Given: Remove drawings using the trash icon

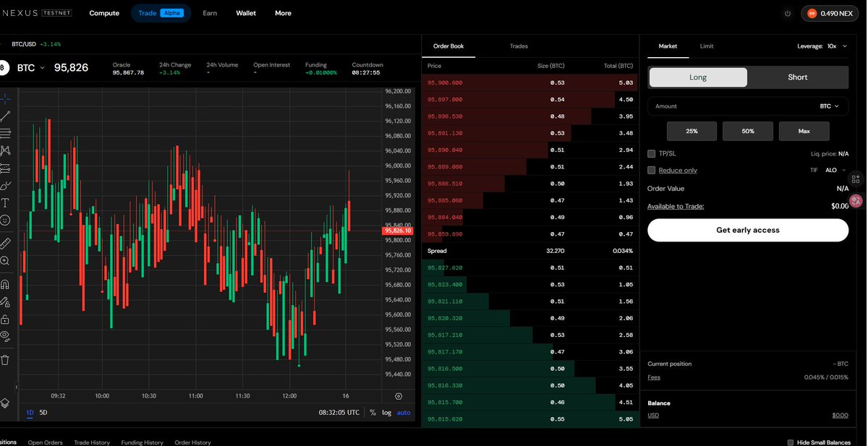Looking at the screenshot, I should click(5, 359).
